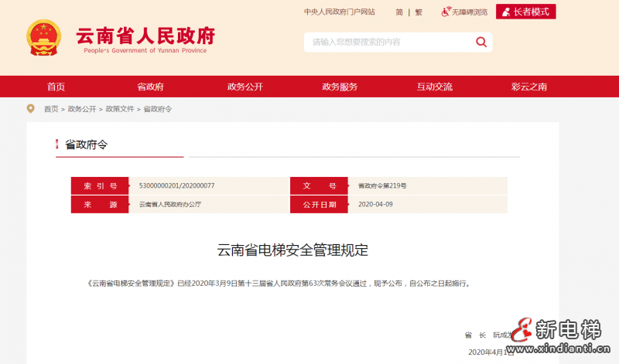Viewport: 619px width, 364px height.
Task: Switch to traditional Chinese 繁
Action: [419, 12]
